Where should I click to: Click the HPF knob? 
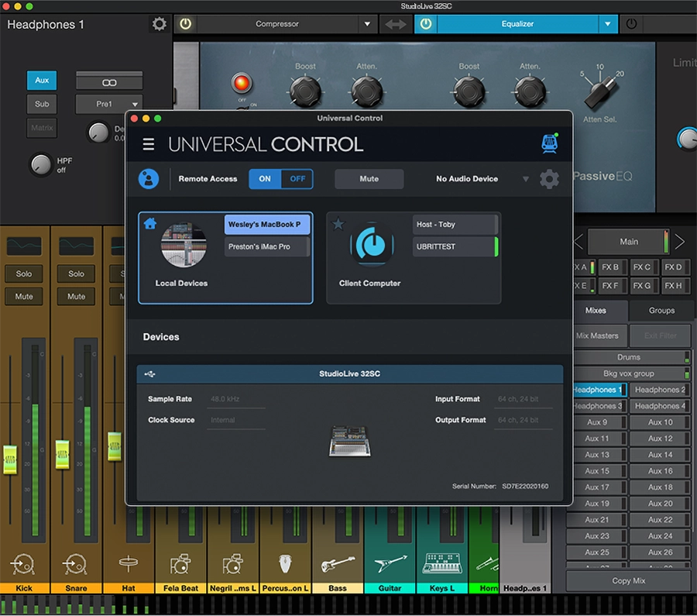41,164
